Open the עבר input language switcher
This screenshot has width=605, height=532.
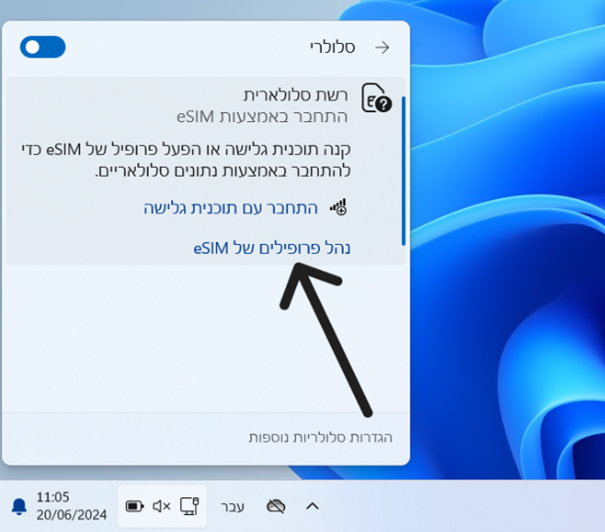233,506
